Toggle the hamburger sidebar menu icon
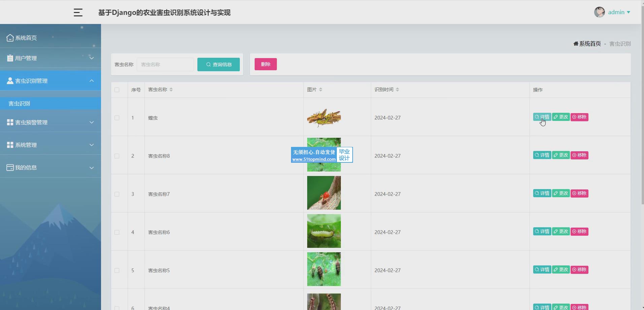This screenshot has height=310, width=644. [78, 12]
